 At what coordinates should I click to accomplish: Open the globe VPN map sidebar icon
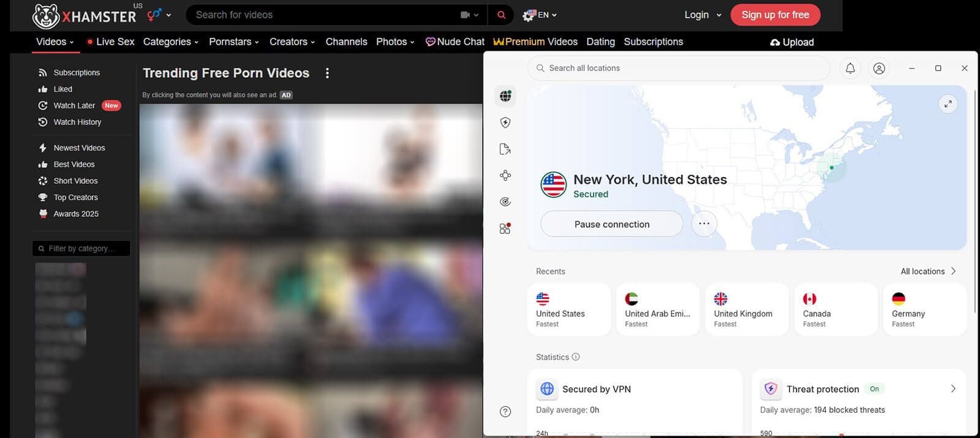(505, 96)
